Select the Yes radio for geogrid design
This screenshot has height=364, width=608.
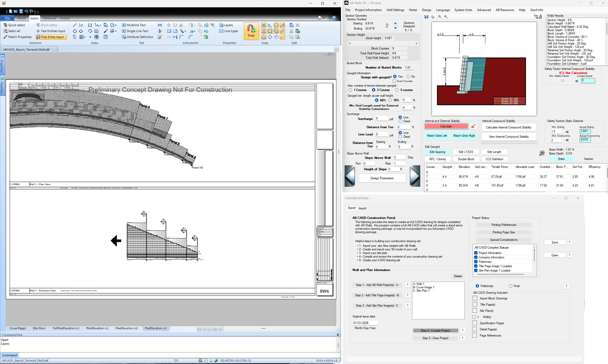(x=396, y=76)
